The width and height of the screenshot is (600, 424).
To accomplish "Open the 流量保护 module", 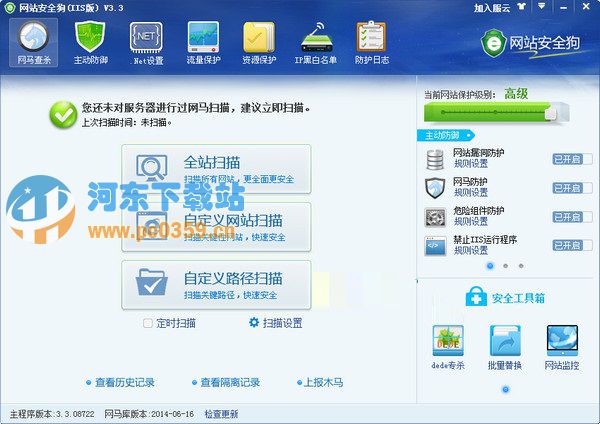I will coord(203,42).
